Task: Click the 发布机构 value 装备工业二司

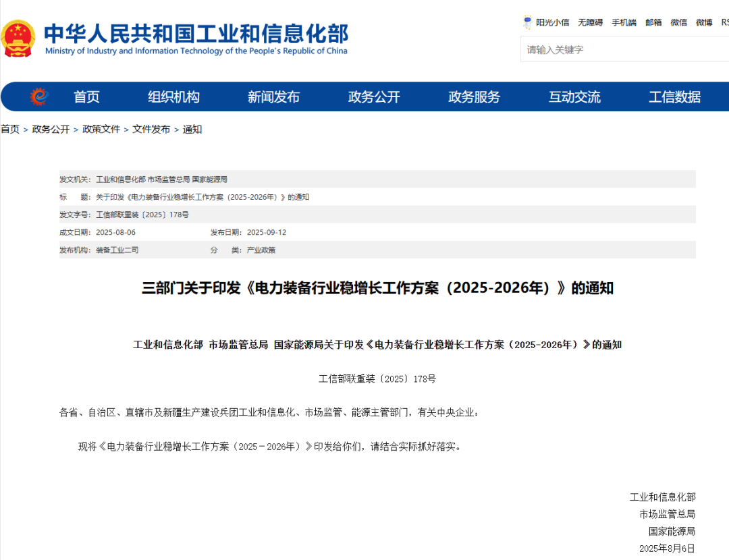Action: [x=117, y=250]
